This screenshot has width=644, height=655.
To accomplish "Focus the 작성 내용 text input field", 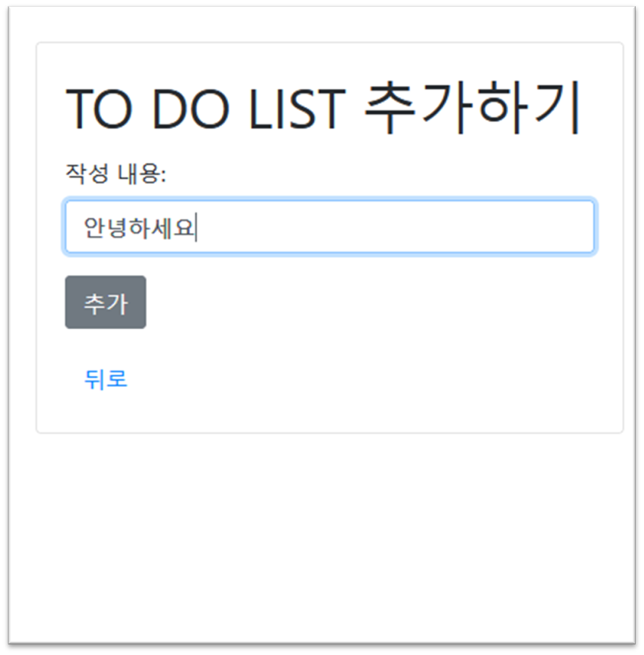I will coord(330,227).
